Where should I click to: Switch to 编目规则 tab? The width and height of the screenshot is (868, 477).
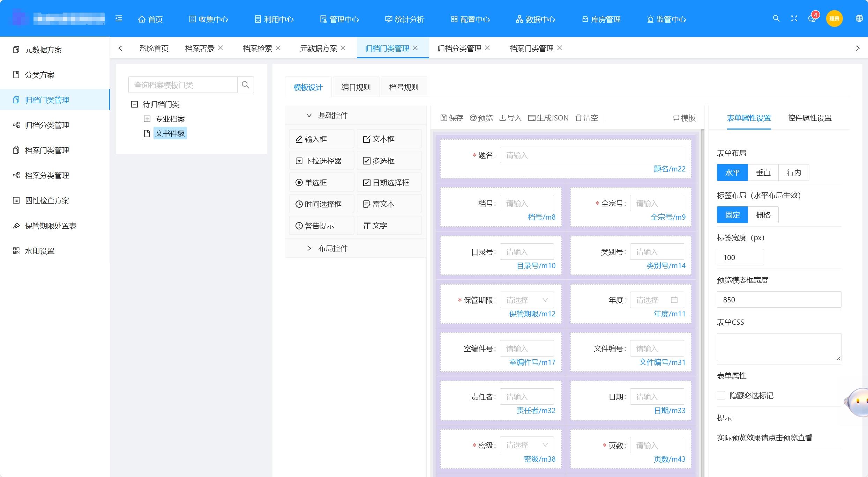click(356, 87)
